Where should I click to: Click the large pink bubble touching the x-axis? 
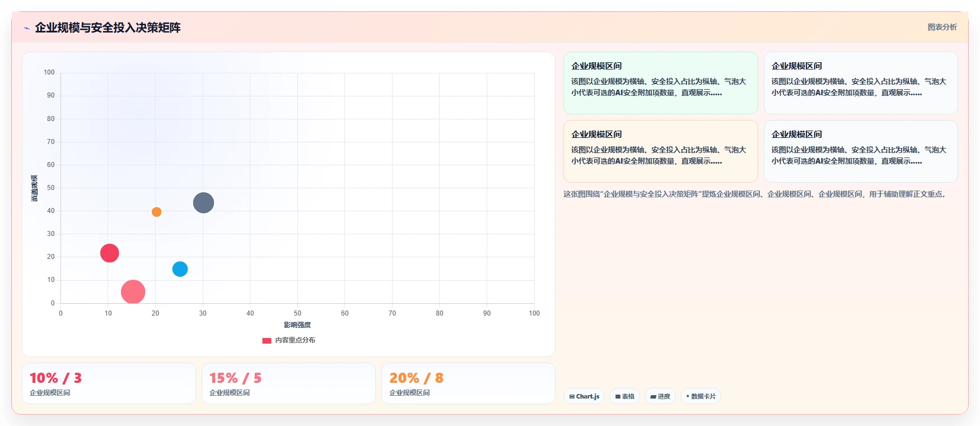133,292
